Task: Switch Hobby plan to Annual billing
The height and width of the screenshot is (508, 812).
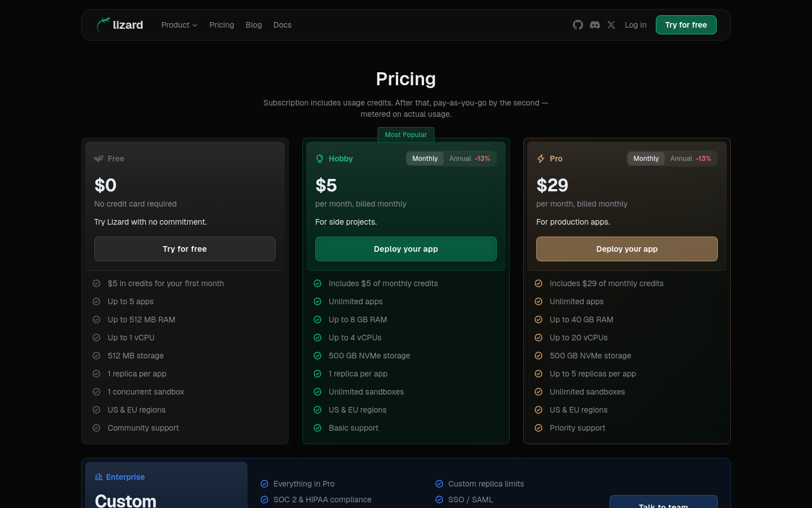Action: (470, 159)
